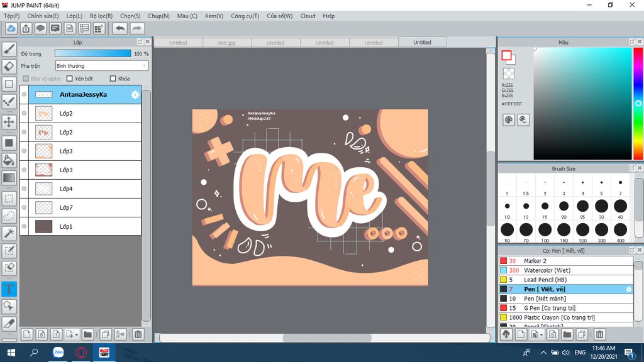The width and height of the screenshot is (644, 362).
Task: Pick the Eyedropper tool
Action: click(x=9, y=324)
